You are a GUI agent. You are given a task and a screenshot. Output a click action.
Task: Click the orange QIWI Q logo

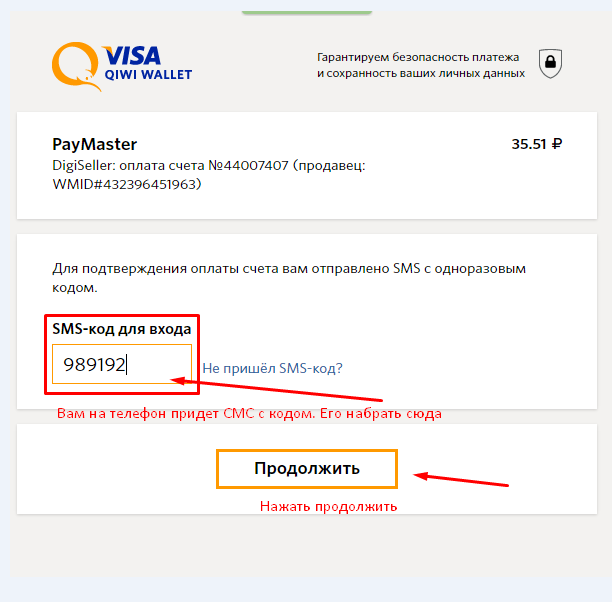click(x=76, y=66)
